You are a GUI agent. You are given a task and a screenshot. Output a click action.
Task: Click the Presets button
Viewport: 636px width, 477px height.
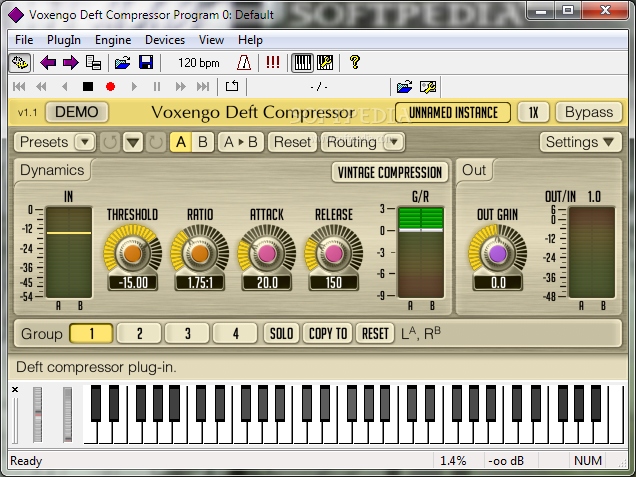click(44, 142)
